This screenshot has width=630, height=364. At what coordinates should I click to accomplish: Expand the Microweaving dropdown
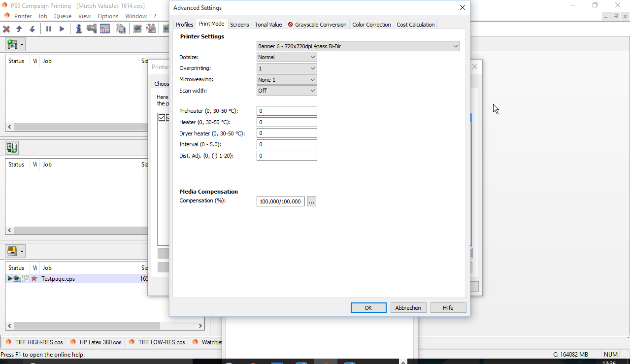pos(287,80)
